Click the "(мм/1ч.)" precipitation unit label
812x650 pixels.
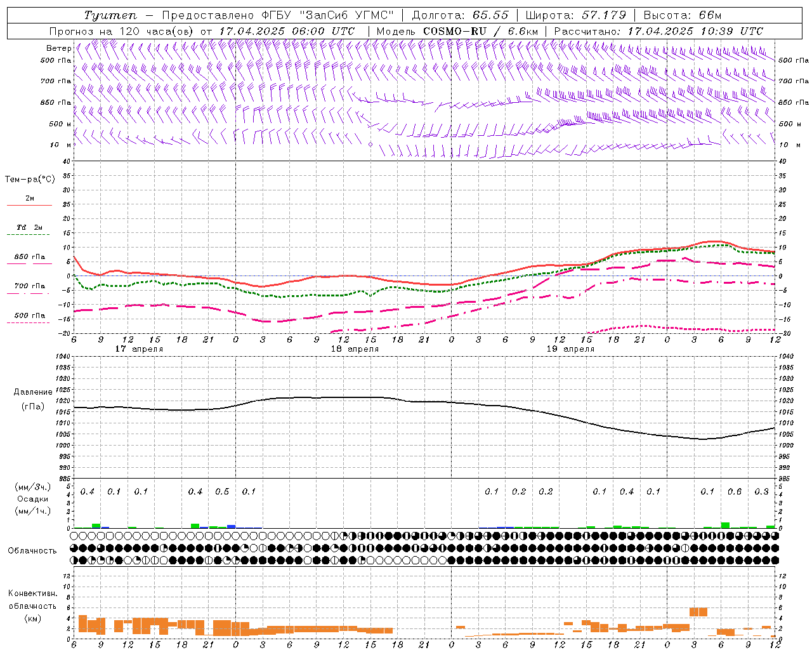coord(32,511)
